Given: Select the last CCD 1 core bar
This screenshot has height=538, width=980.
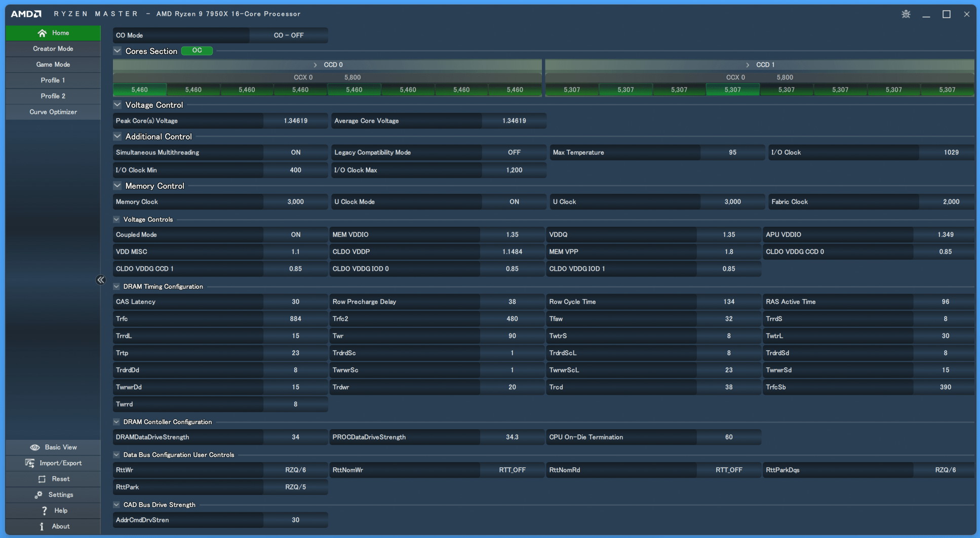Looking at the screenshot, I should pyautogui.click(x=947, y=90).
